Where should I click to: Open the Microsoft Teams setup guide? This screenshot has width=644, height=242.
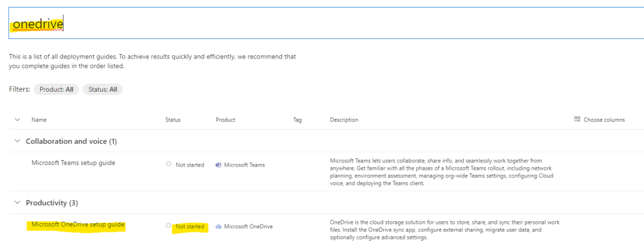74,163
